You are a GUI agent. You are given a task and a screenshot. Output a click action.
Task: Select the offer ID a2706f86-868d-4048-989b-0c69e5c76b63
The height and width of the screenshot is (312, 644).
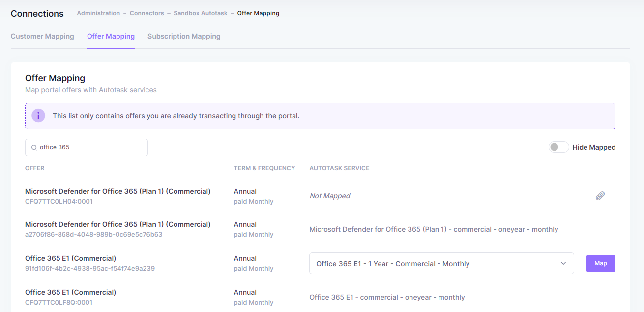(x=93, y=234)
